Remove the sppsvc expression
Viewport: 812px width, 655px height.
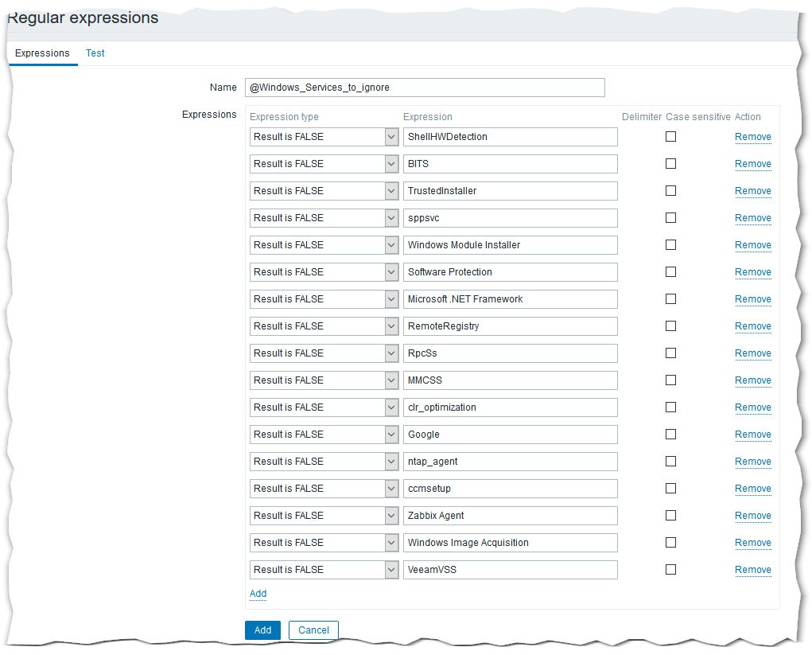coord(752,218)
